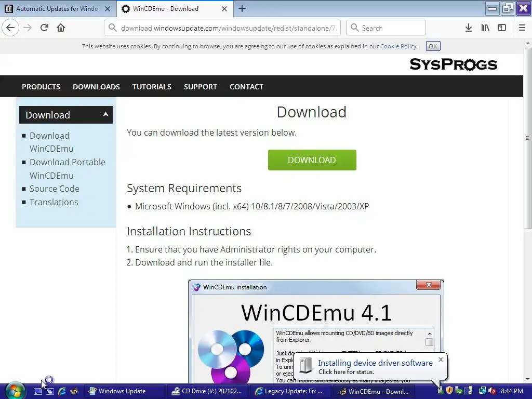The height and width of the screenshot is (399, 532).
Task: Launch Internet Explorer from quick launch
Action: point(62,391)
